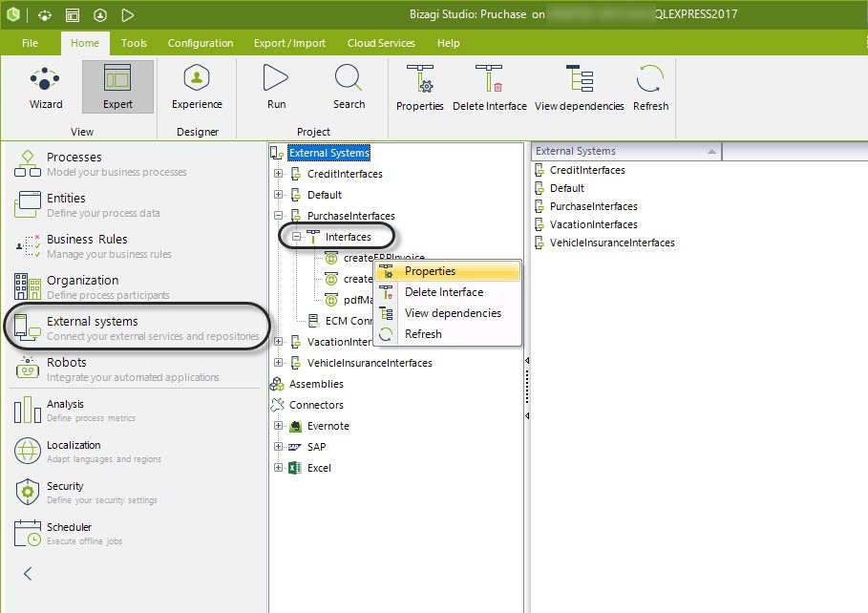Expand the Evernote connector node
This screenshot has height=613, width=868.
(278, 425)
